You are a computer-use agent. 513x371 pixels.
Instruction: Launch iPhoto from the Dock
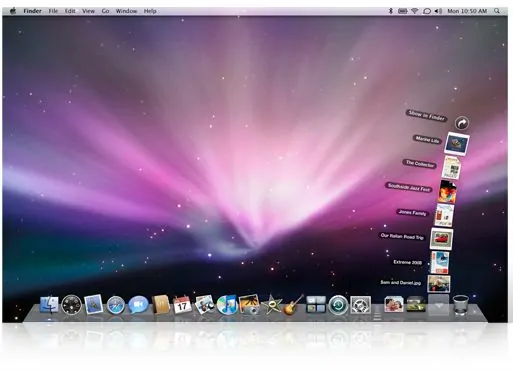249,304
